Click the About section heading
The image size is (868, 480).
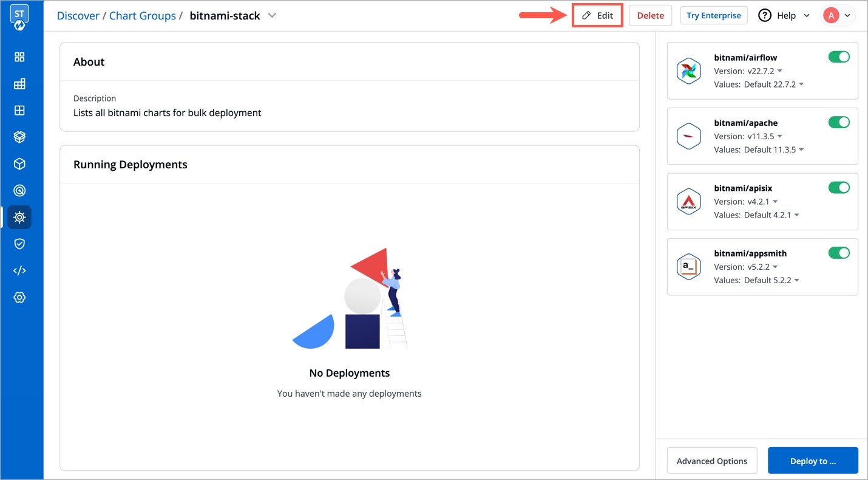pos(89,62)
